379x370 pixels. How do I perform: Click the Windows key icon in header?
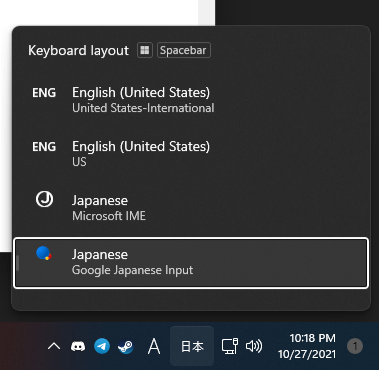pyautogui.click(x=145, y=50)
